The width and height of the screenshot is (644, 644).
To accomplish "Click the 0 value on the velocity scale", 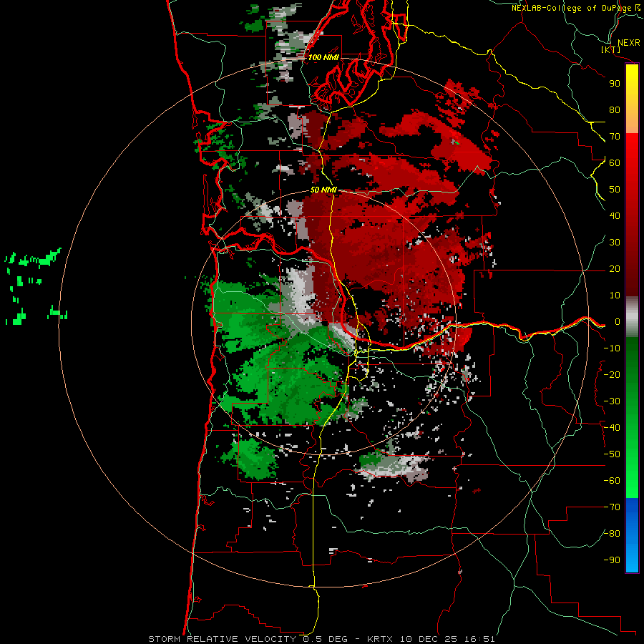I will (x=617, y=321).
